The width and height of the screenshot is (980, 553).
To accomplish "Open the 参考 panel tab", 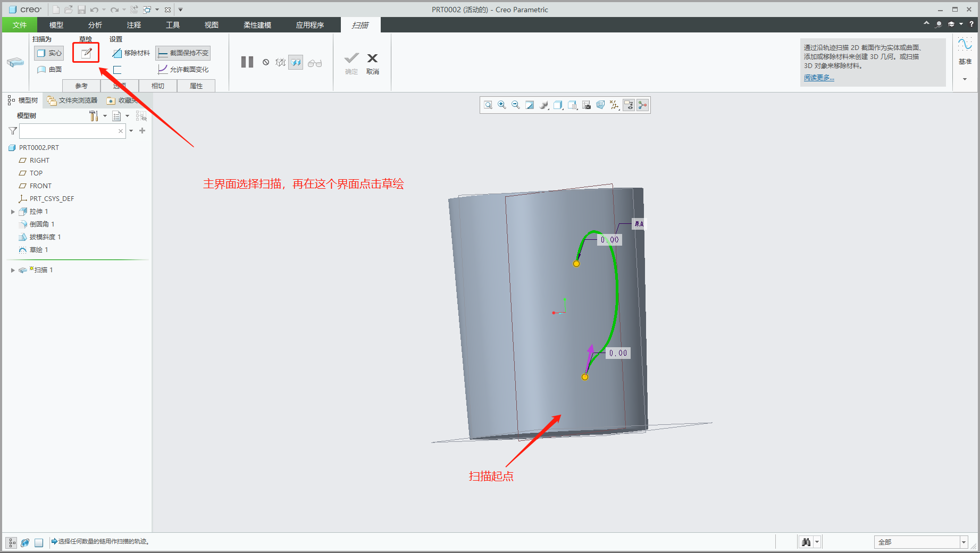I will coord(81,86).
